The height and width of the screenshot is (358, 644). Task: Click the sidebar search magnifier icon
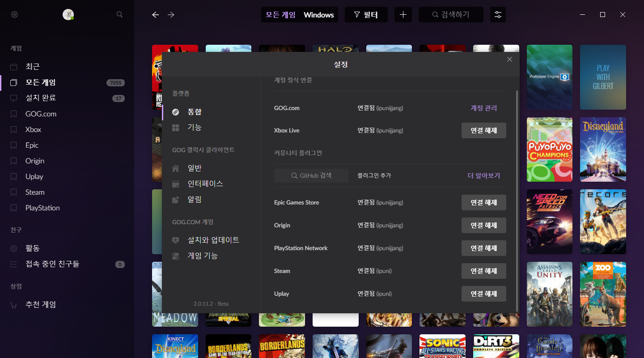tap(119, 14)
